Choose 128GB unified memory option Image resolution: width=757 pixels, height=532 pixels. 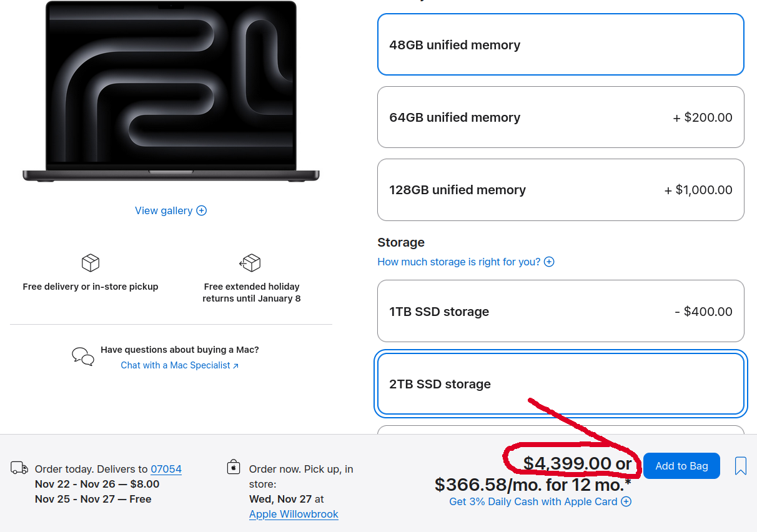560,190
